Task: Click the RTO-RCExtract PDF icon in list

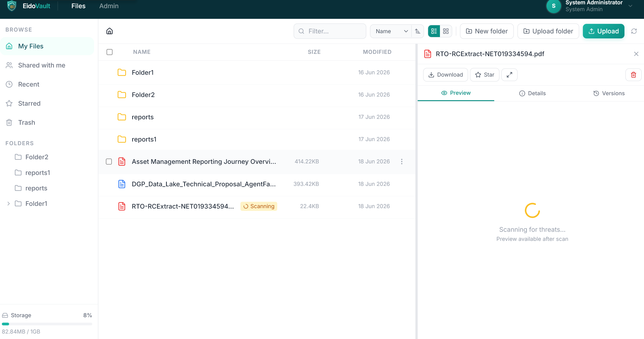Action: [122, 206]
